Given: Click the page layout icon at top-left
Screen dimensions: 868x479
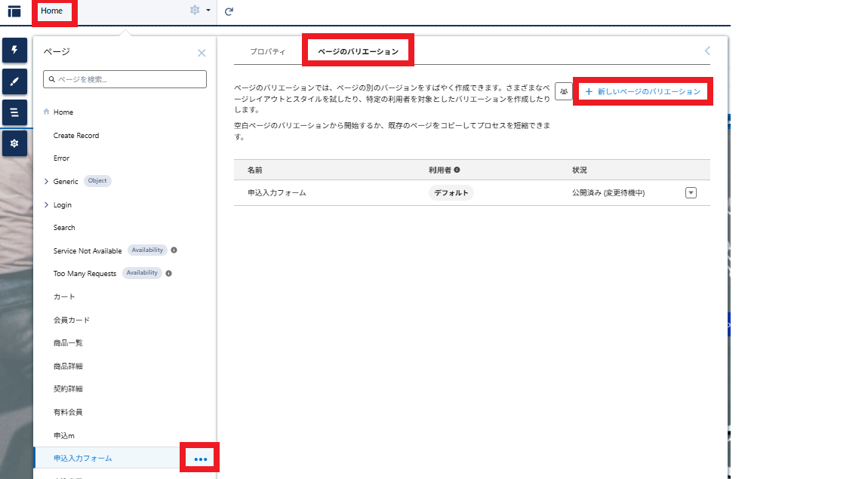Looking at the screenshot, I should pos(14,11).
